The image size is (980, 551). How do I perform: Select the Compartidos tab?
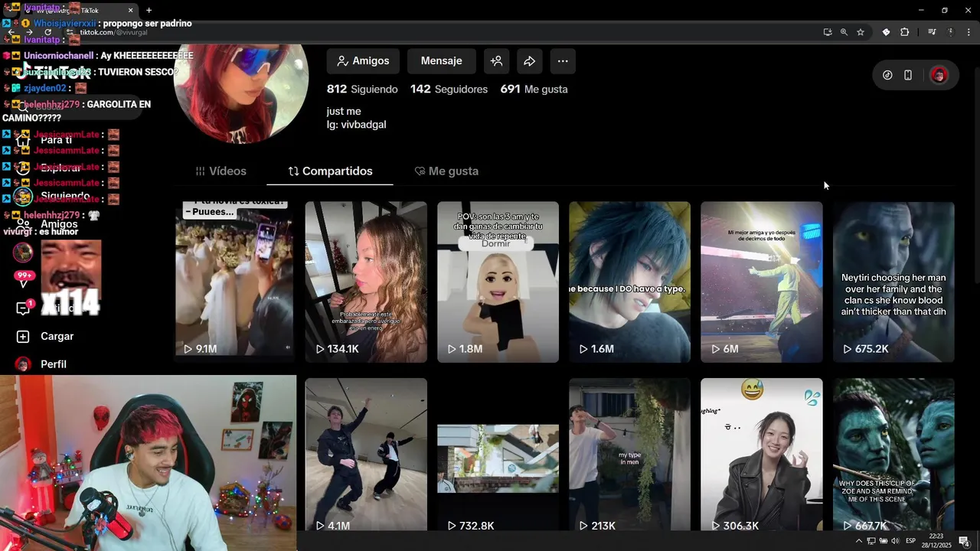(x=330, y=171)
